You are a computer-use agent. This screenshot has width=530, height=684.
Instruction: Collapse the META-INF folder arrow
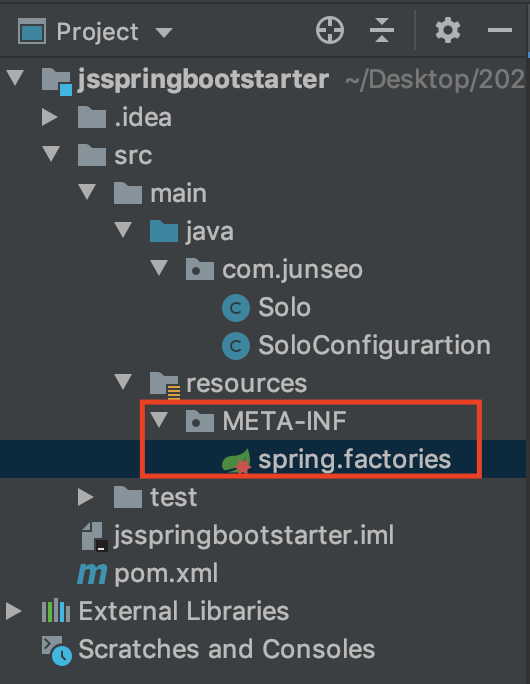(159, 420)
